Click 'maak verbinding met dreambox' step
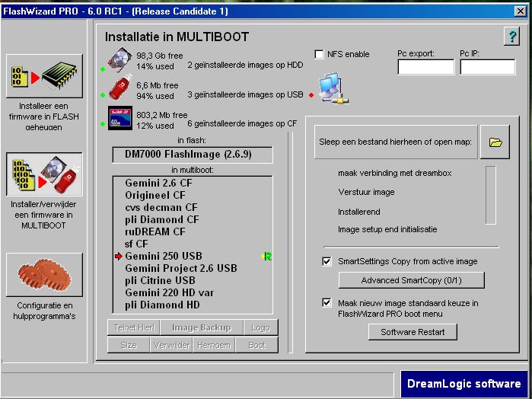532x399 pixels. 394,173
